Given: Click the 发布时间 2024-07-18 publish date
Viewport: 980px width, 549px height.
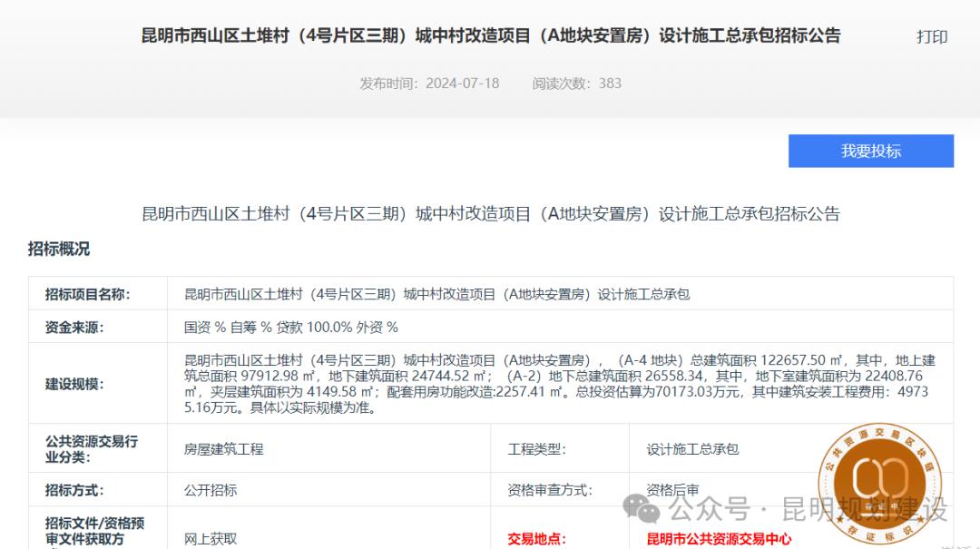Looking at the screenshot, I should (429, 83).
